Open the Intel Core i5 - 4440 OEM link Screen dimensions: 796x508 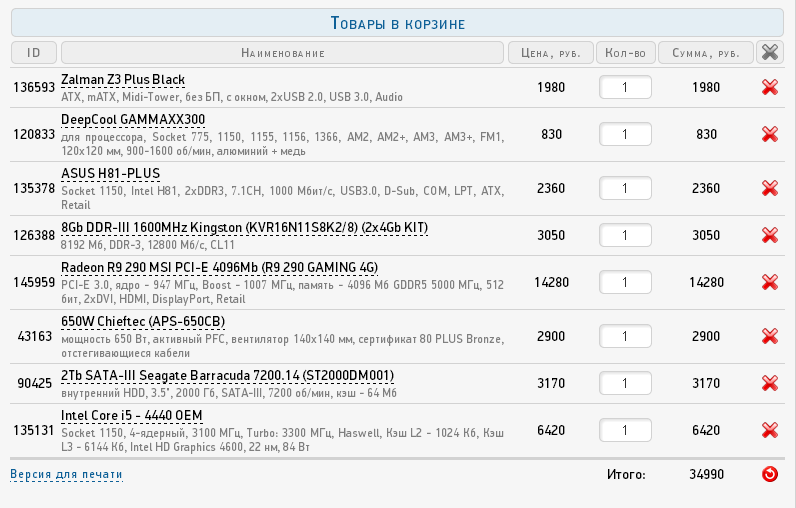tap(131, 416)
